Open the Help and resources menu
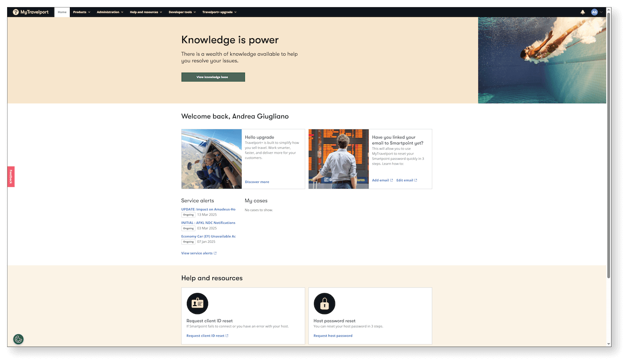 tap(146, 12)
